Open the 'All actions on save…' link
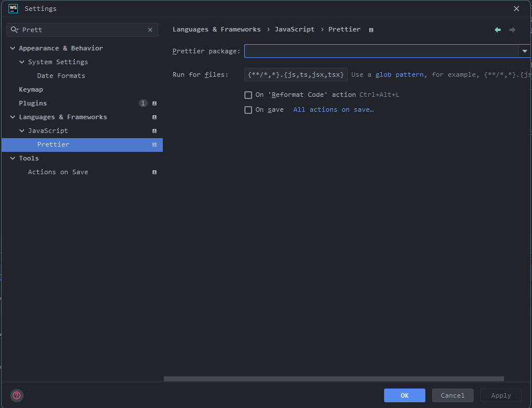The width and height of the screenshot is (532, 408). pyautogui.click(x=334, y=109)
